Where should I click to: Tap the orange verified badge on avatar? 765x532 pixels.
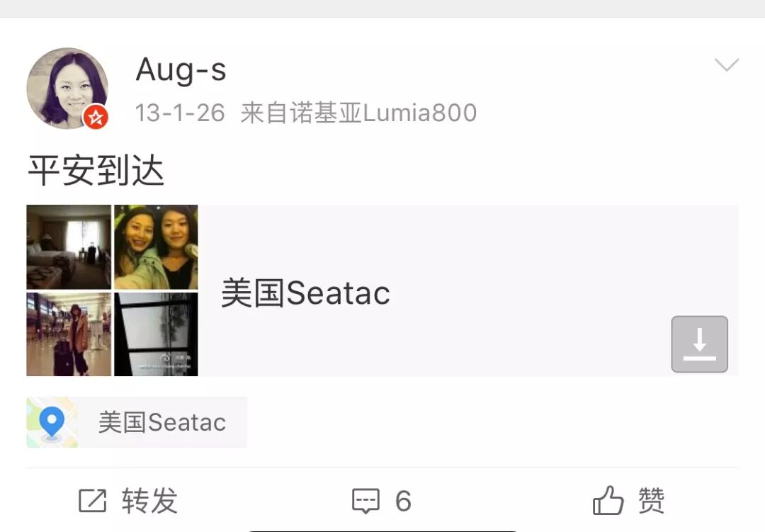pos(96,117)
